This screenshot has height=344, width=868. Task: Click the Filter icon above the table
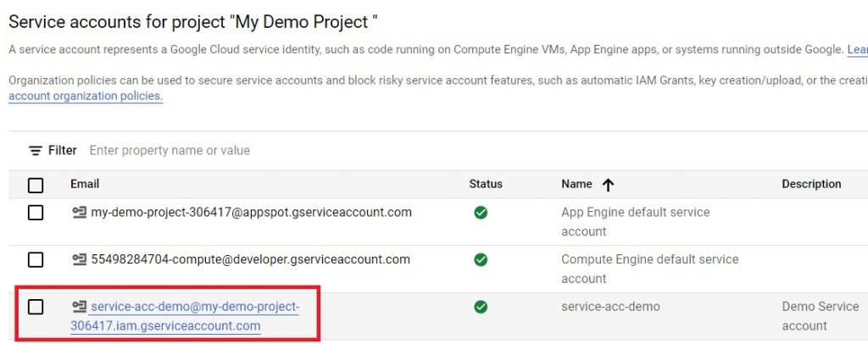36,151
